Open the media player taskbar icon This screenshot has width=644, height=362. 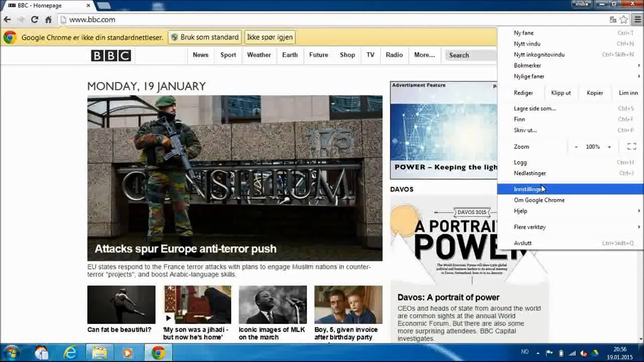tap(127, 353)
